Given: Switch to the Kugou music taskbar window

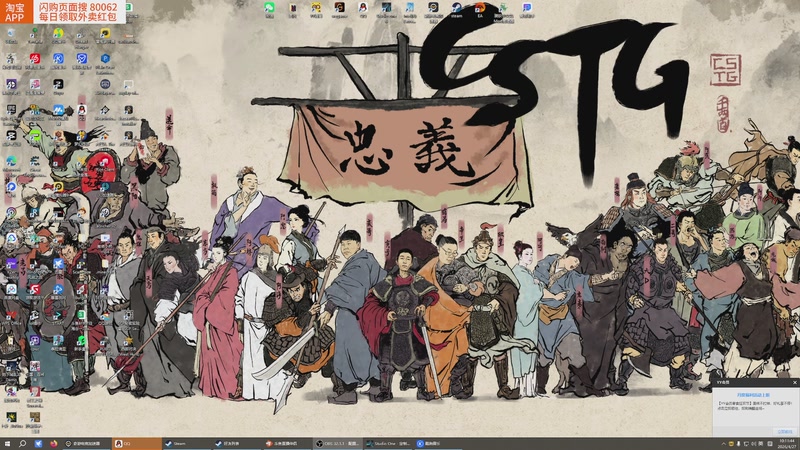Looking at the screenshot, I should click(438, 444).
